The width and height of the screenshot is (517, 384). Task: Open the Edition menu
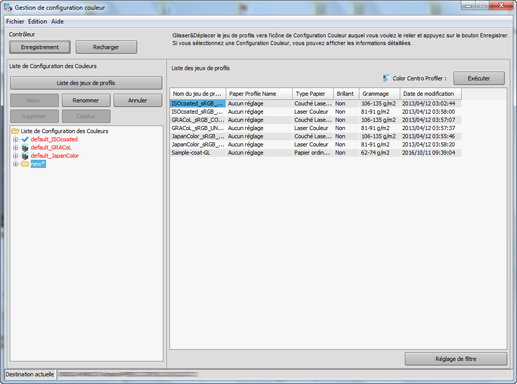coord(37,21)
